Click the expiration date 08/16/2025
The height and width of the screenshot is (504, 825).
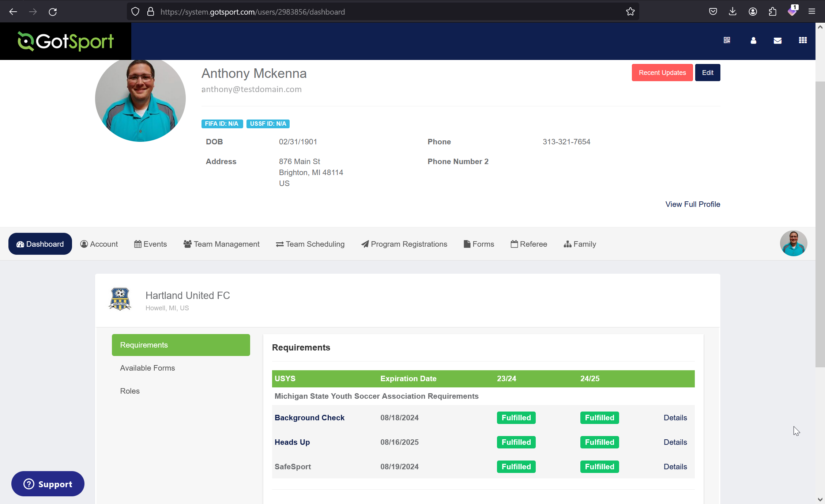399,442
